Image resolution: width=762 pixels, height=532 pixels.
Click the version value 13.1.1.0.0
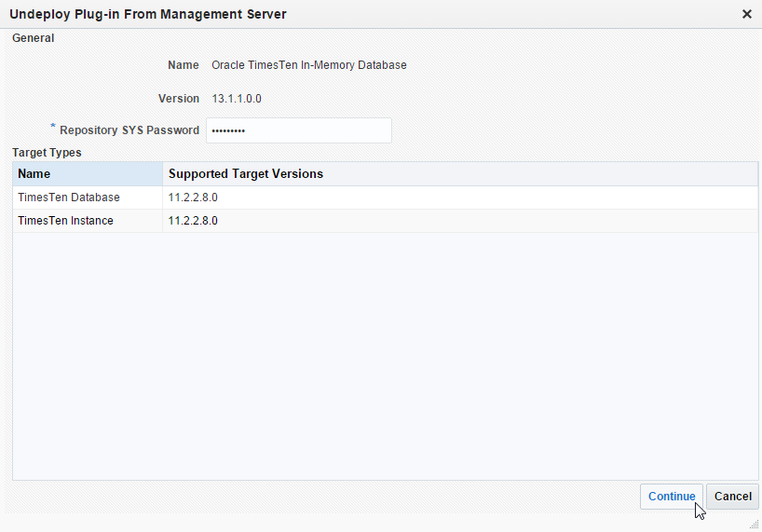pyautogui.click(x=237, y=99)
